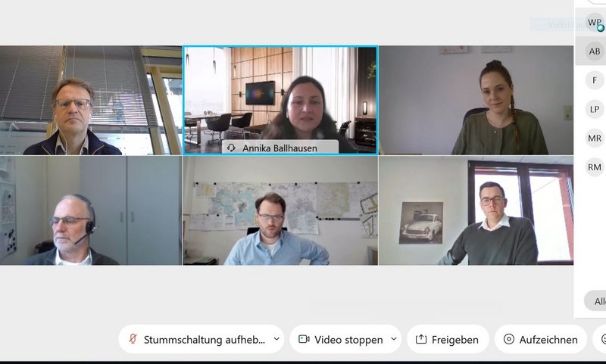
Task: Open the RM participant avatar
Action: (x=595, y=167)
